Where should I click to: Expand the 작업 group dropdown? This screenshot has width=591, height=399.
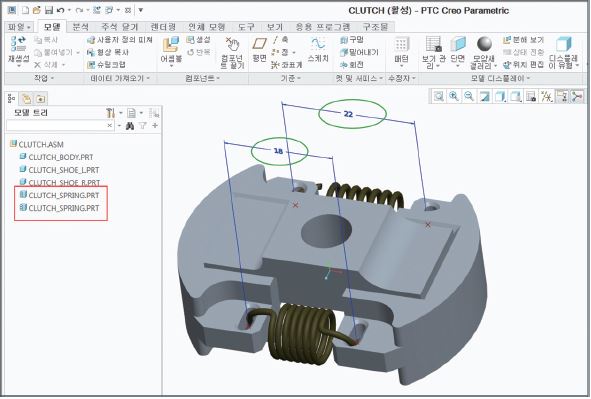(x=44, y=78)
